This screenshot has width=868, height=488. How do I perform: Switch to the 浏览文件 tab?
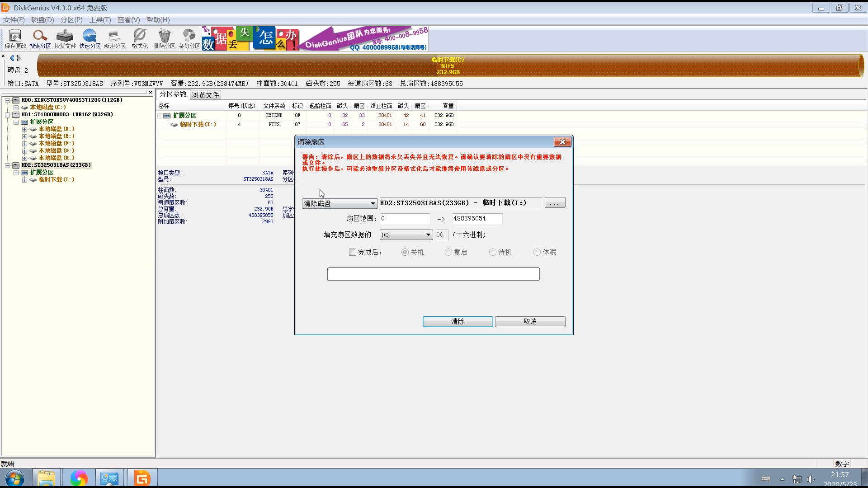click(206, 95)
